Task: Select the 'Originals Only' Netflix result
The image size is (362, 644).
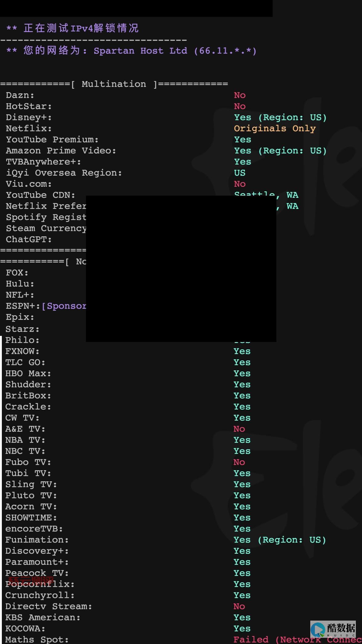Action: (x=275, y=128)
